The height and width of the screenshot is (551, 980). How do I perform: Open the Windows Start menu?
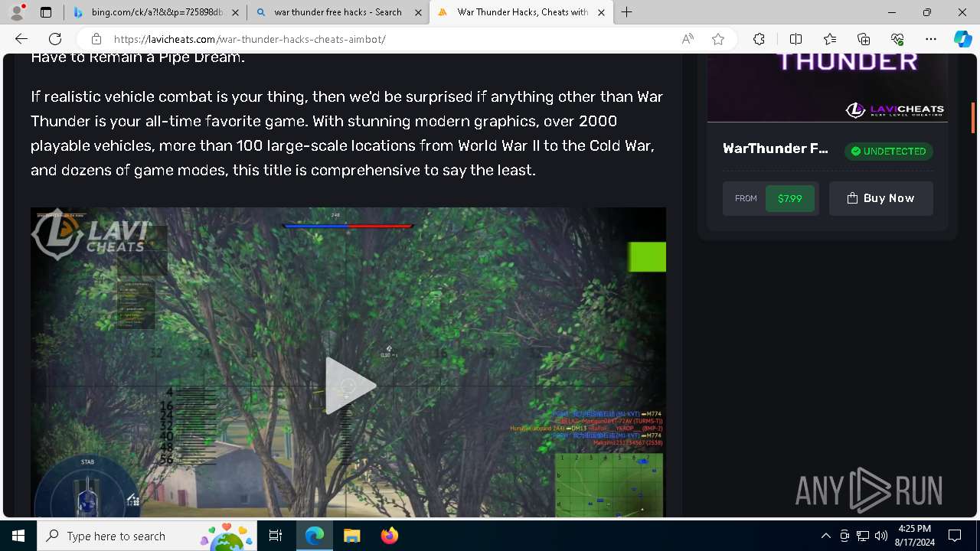pyautogui.click(x=18, y=536)
